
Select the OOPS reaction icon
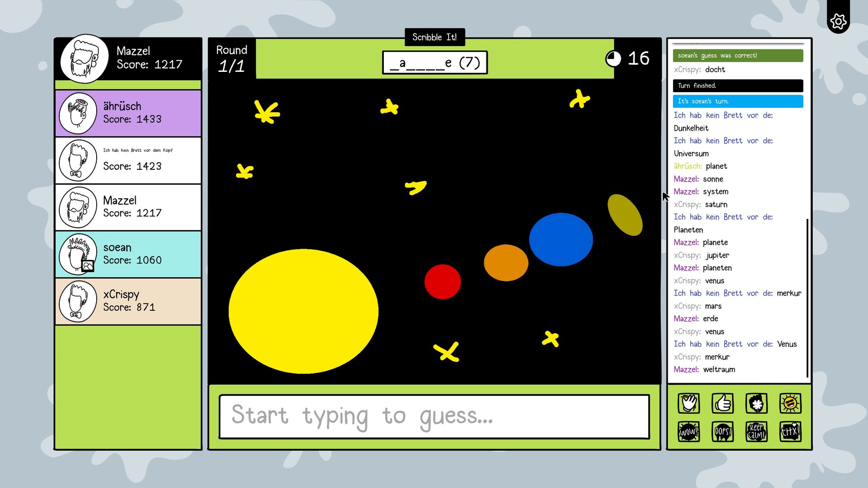[x=722, y=431]
